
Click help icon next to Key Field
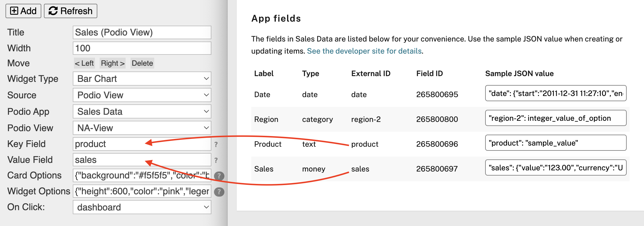pyautogui.click(x=216, y=144)
